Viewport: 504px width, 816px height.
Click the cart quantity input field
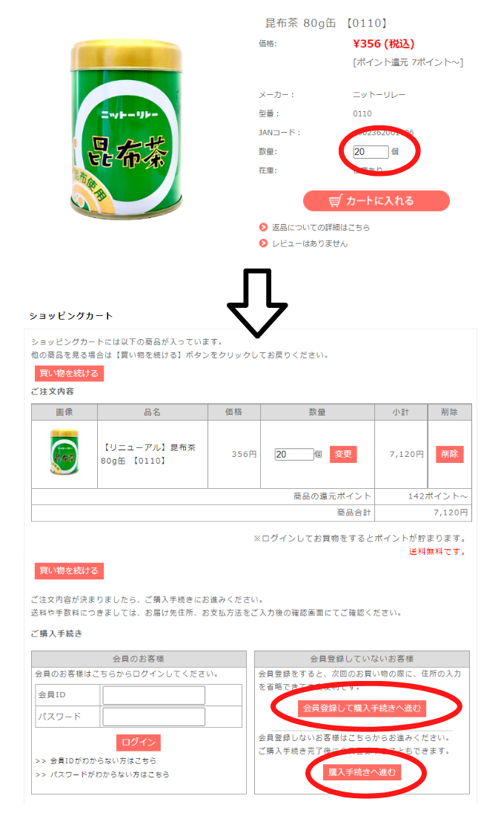click(x=294, y=454)
